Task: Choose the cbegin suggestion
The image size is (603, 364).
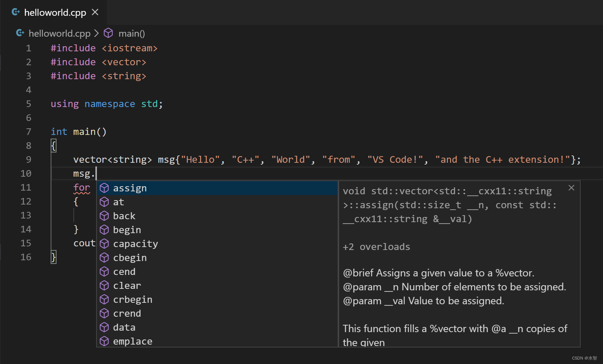Action: click(217, 258)
